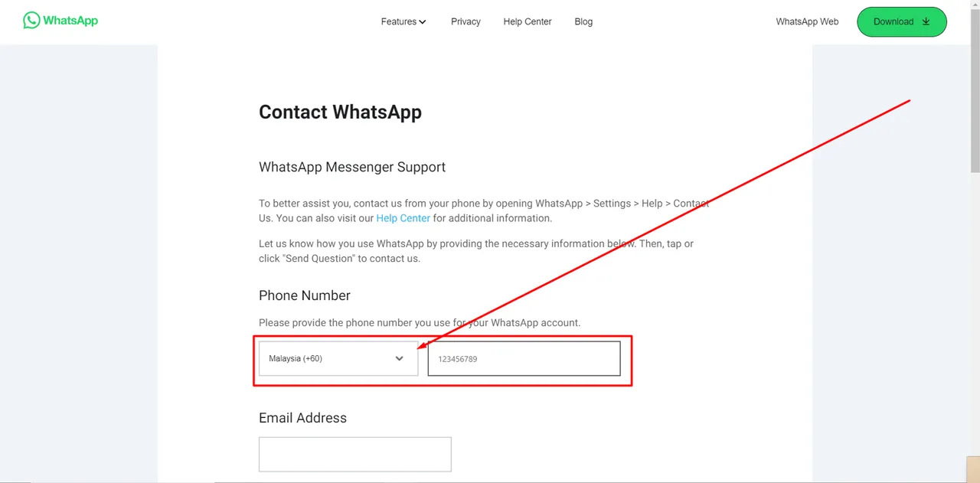Expand the Malaysia (+60) country code selector
Screen dimensions: 980x483
point(338,358)
